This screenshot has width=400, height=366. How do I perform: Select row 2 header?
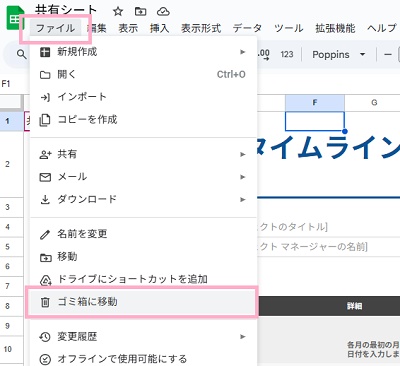click(11, 164)
